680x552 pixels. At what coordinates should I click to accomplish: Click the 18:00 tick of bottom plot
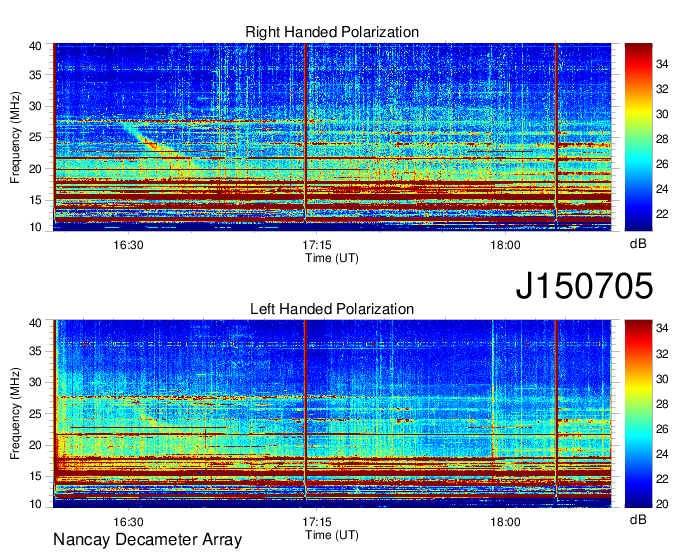[506, 522]
